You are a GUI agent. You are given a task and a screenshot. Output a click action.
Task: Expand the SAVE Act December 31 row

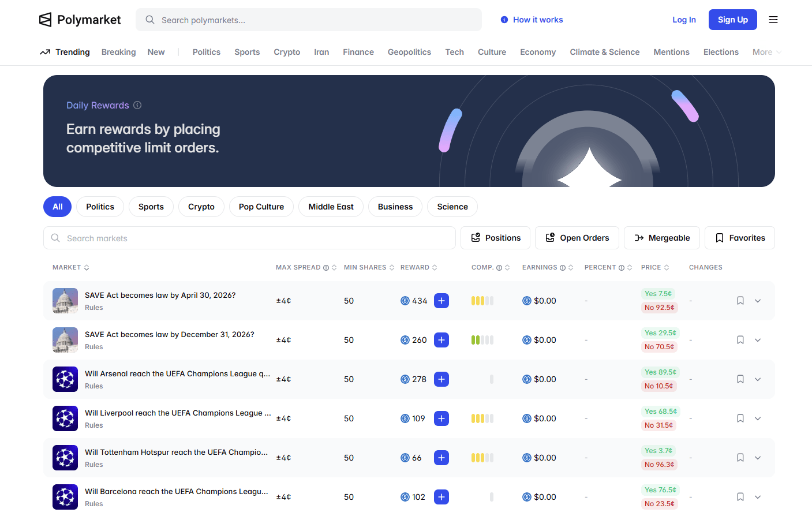(758, 340)
